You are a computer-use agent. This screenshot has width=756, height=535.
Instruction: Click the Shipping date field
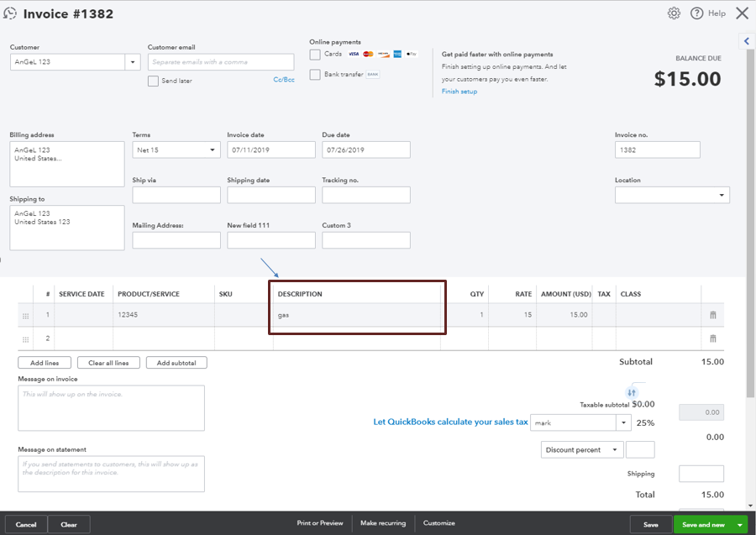coord(271,195)
